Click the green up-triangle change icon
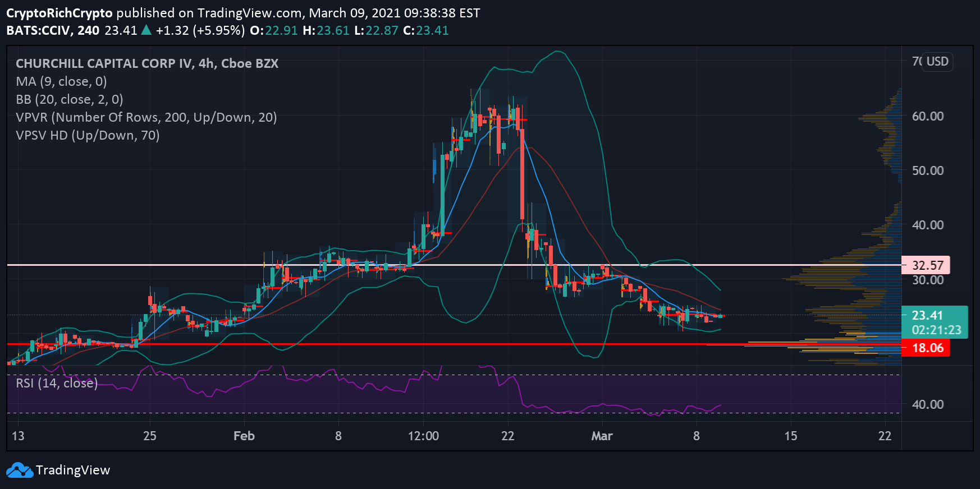This screenshot has width=980, height=489. (146, 30)
